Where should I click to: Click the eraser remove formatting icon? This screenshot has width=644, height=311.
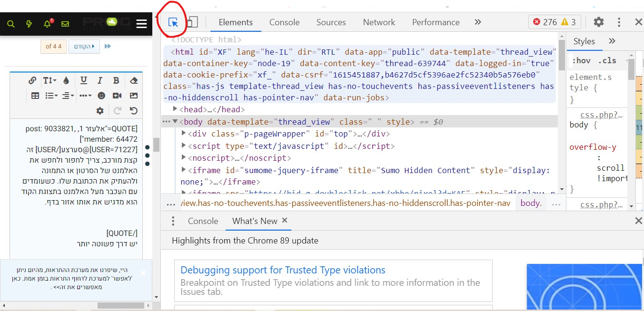pyautogui.click(x=134, y=80)
